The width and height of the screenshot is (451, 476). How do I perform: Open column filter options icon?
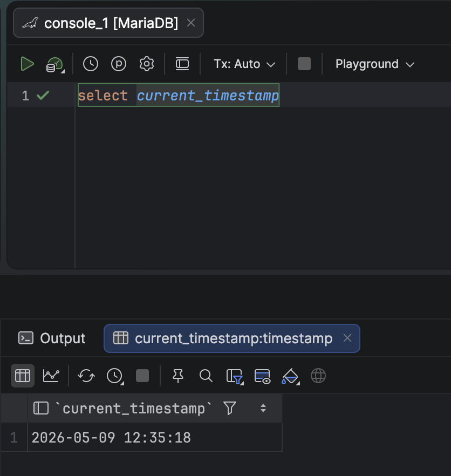(x=235, y=377)
